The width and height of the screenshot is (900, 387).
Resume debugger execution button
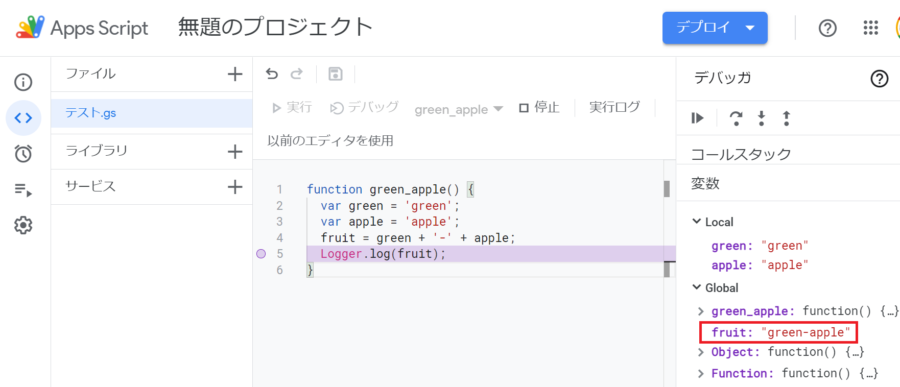tap(697, 118)
